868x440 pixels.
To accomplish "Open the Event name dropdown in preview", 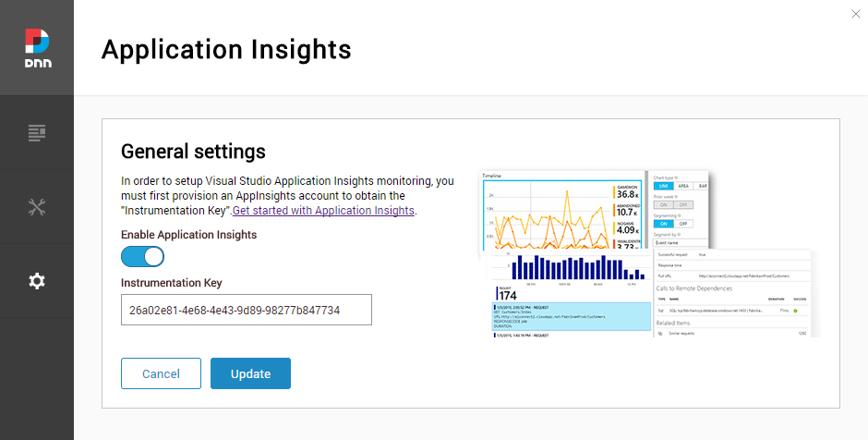I will coord(679,241).
